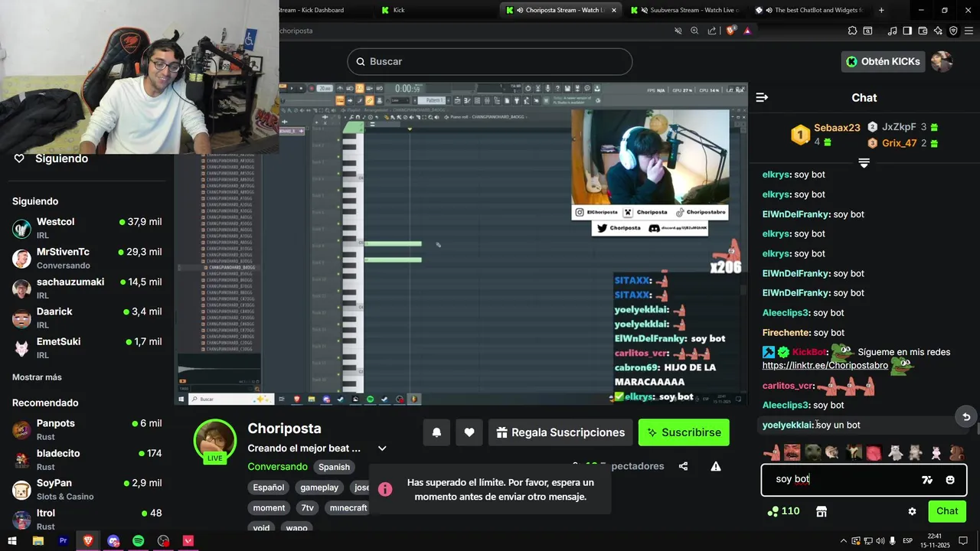The image size is (980, 551).
Task: Open chat settings gear icon
Action: point(912,511)
